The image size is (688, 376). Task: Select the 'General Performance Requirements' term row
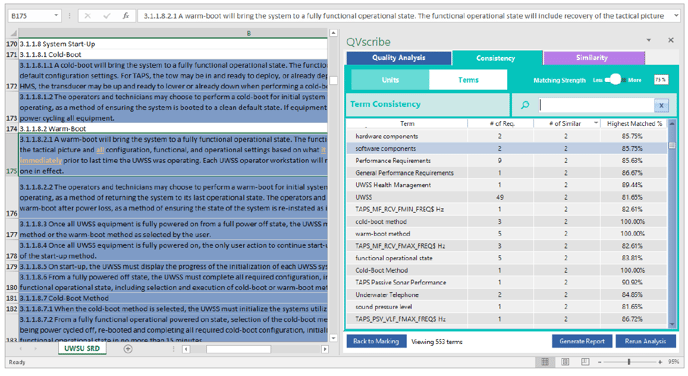[x=507, y=173]
